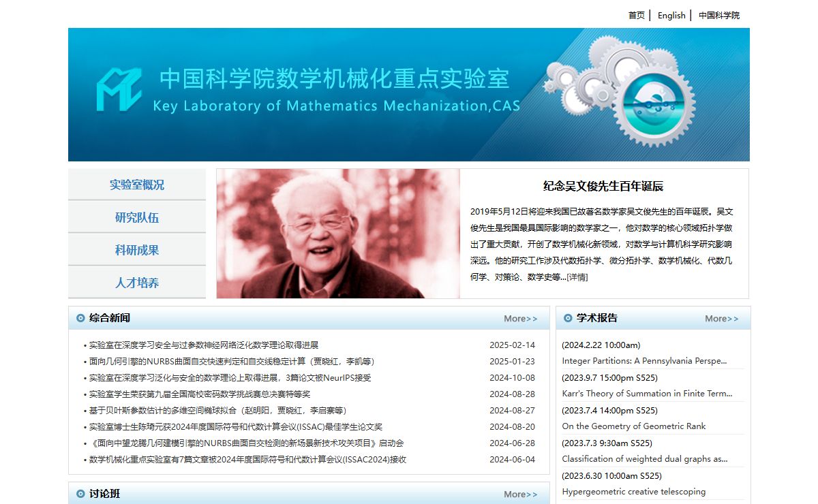Switch to the English version
818x504 pixels.
click(671, 15)
